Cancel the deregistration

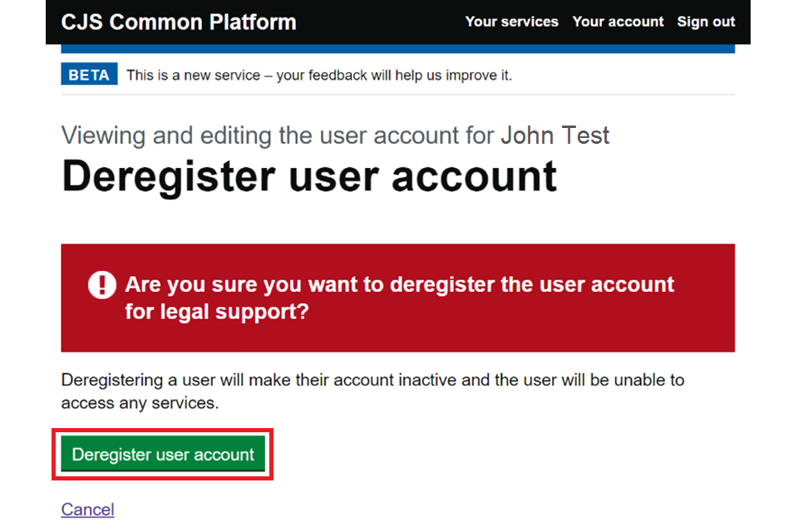tap(87, 510)
